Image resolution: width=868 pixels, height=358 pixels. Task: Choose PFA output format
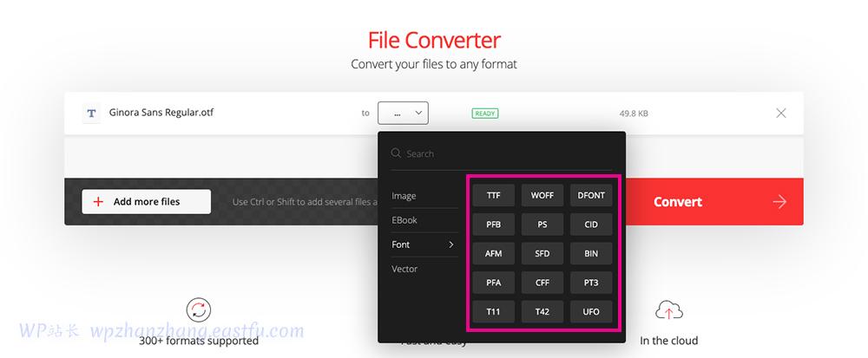[493, 283]
